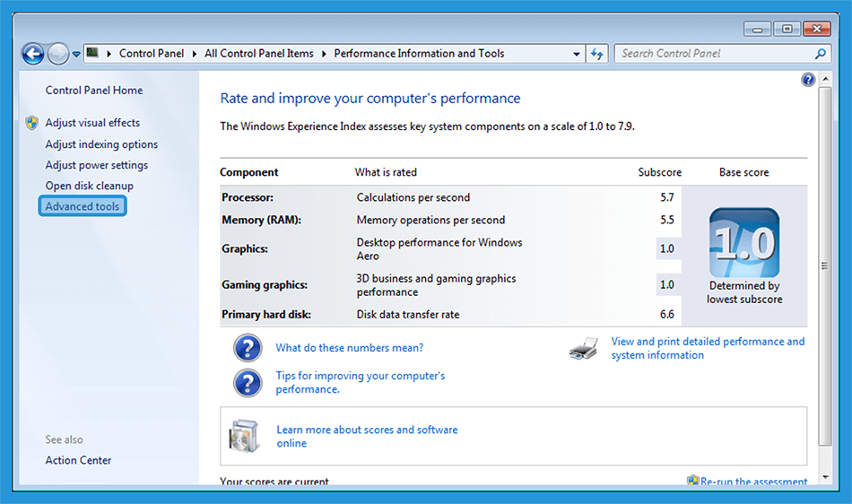Click the Gaming graphics: row label
Screen dimensions: 852x504
point(264,284)
